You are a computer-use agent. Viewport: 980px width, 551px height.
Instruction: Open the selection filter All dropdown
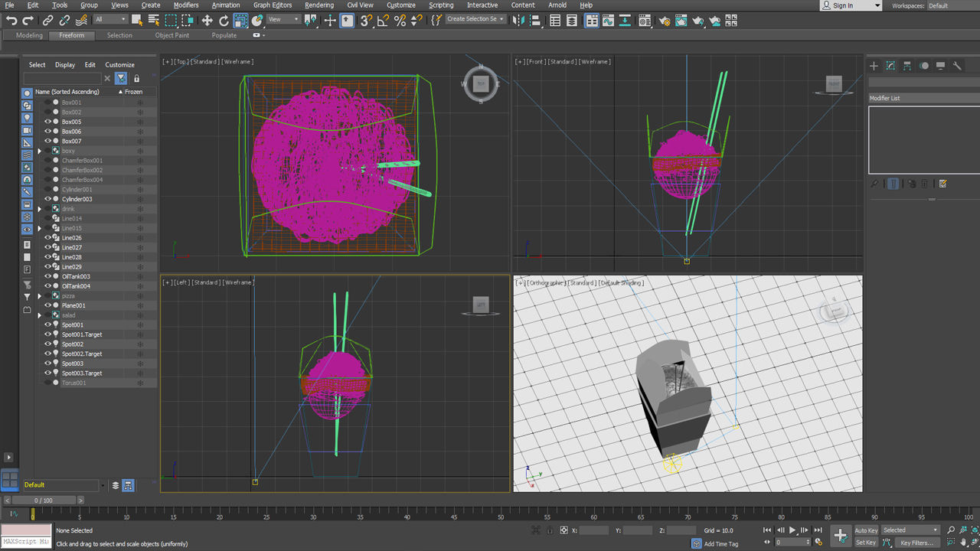click(x=110, y=19)
